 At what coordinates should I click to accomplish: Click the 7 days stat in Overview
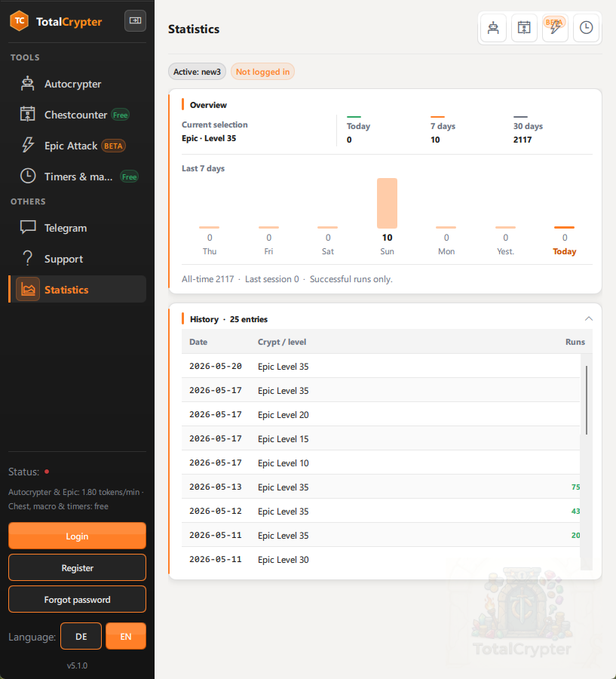pos(443,132)
